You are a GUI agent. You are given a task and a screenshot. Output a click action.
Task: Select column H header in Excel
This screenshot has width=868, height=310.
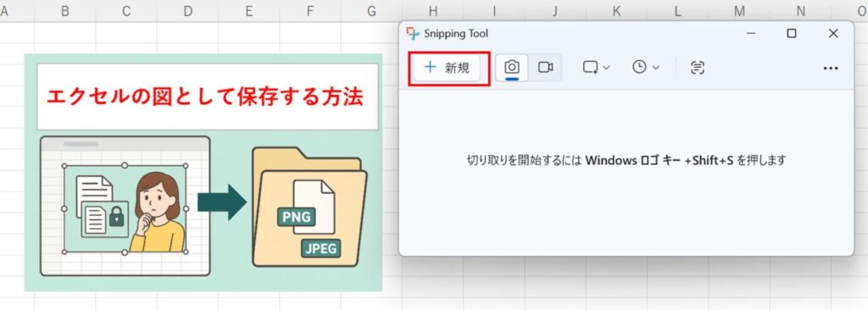[433, 11]
